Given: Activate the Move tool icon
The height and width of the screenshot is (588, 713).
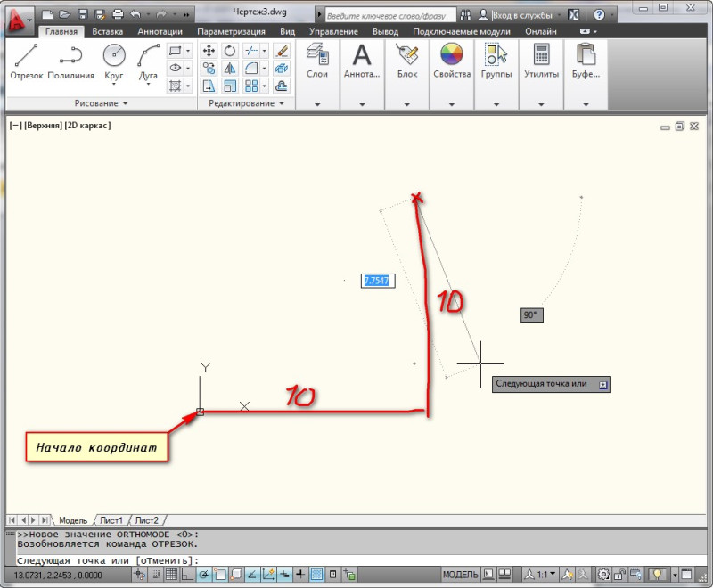Looking at the screenshot, I should [x=209, y=51].
